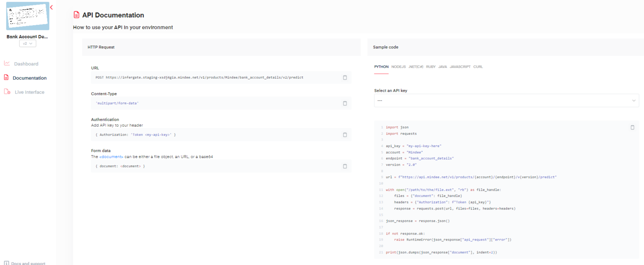Open the JAVASCRIPT sample tab
The width and height of the screenshot is (644, 265).
click(460, 67)
